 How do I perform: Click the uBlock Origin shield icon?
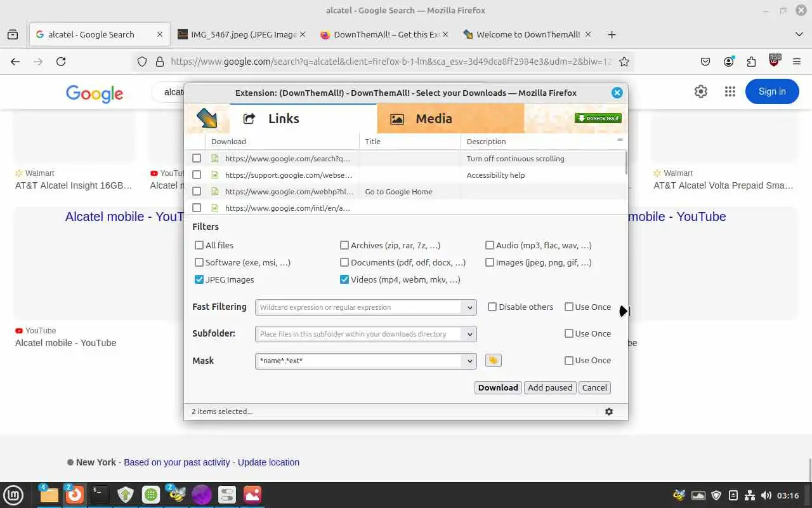[x=774, y=61]
